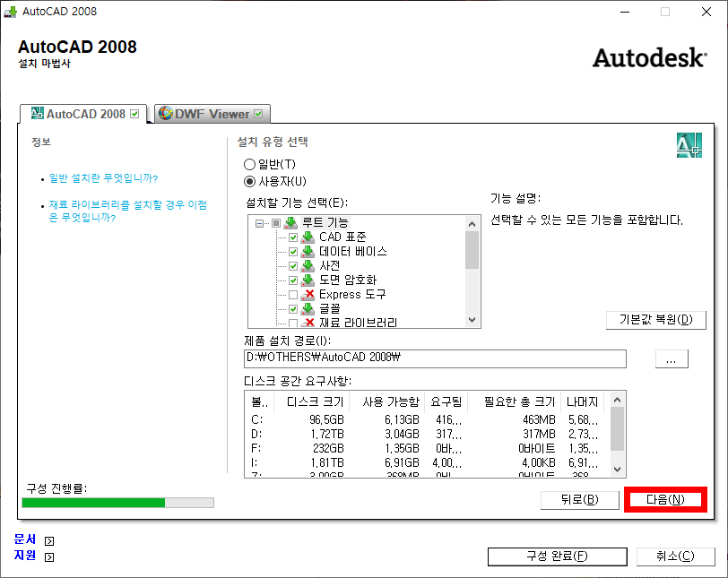Image resolution: width=728 pixels, height=578 pixels.
Task: Click the 나머지 column header
Action: (x=582, y=401)
